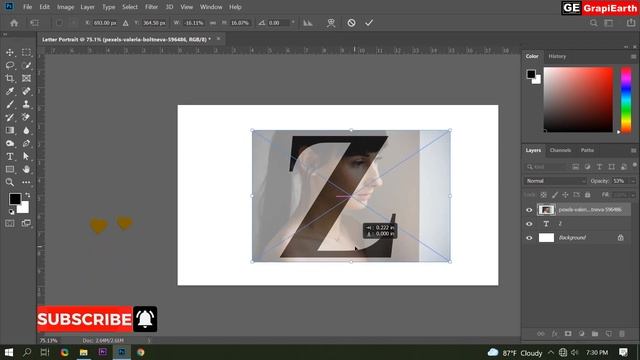Toggle relative positioning triangle for reference point
Screen dimensions: 640x360
tap(125, 23)
